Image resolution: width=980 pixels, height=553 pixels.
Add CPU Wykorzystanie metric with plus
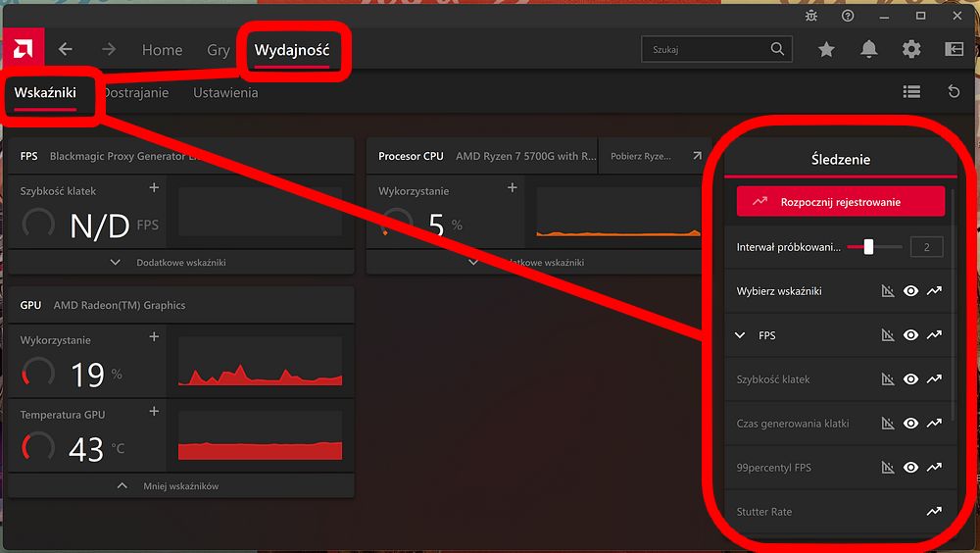[512, 187]
